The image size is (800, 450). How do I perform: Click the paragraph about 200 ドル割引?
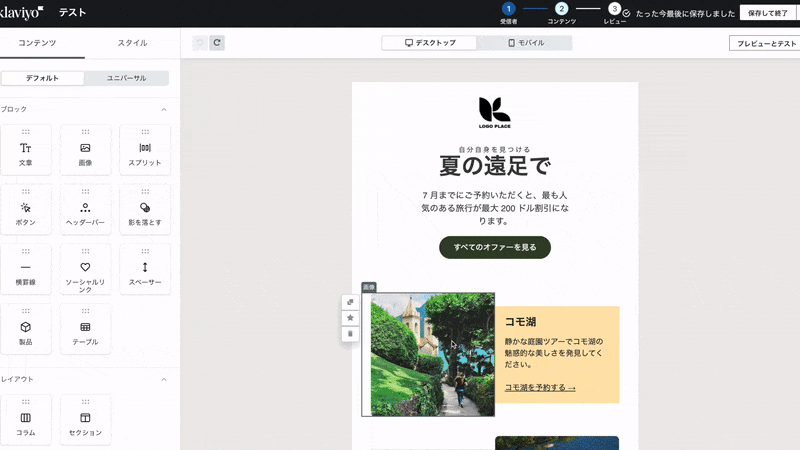point(495,208)
